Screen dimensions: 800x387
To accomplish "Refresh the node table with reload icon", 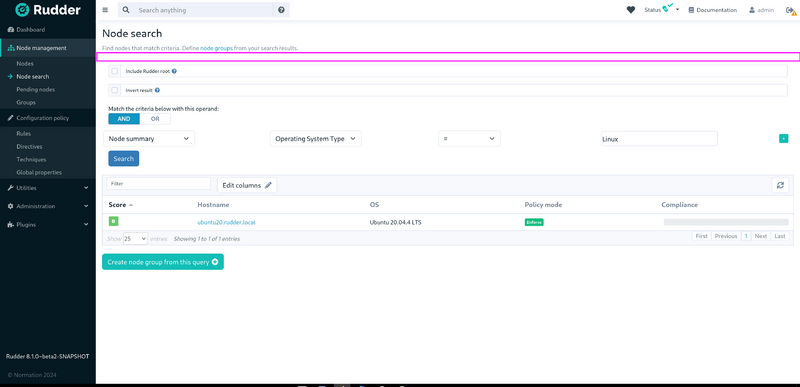I will (780, 185).
